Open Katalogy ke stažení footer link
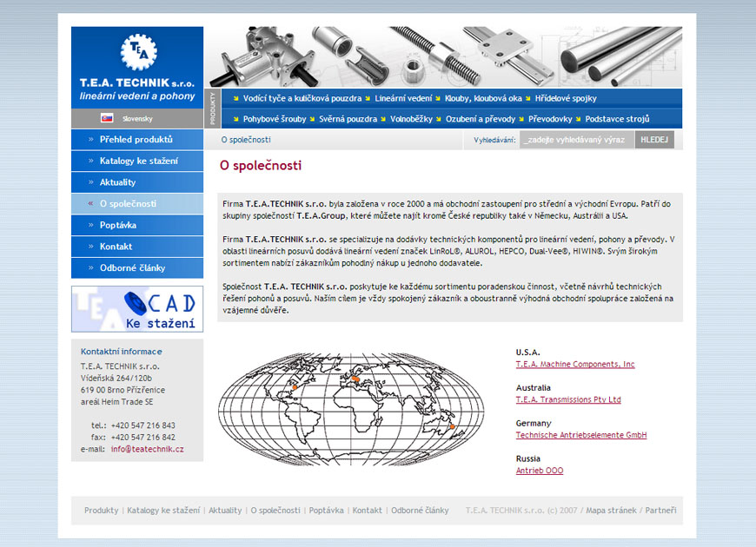756x547 pixels. (x=163, y=511)
